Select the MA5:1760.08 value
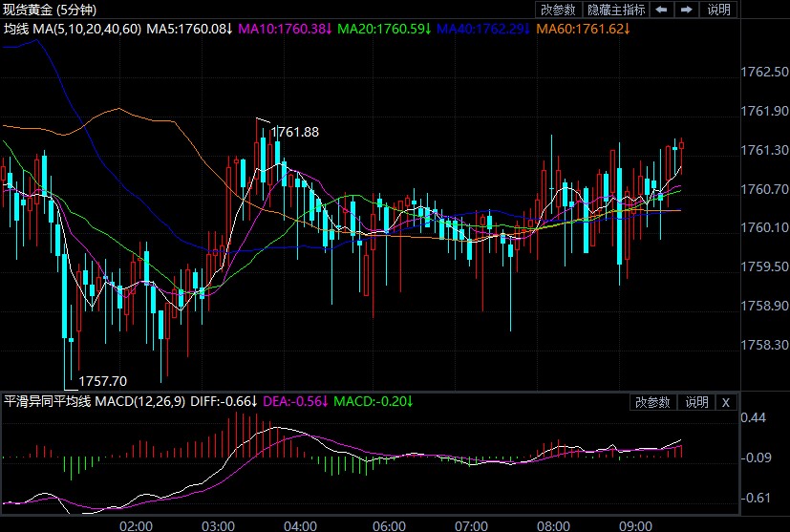Viewport: 790px width, 532px height. (x=189, y=29)
